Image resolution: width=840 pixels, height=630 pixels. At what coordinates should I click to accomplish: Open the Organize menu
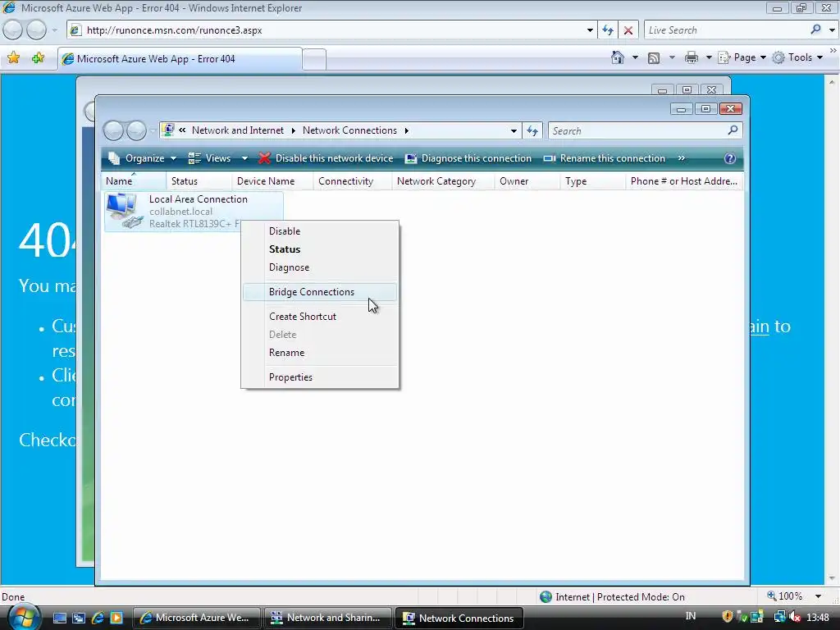143,158
